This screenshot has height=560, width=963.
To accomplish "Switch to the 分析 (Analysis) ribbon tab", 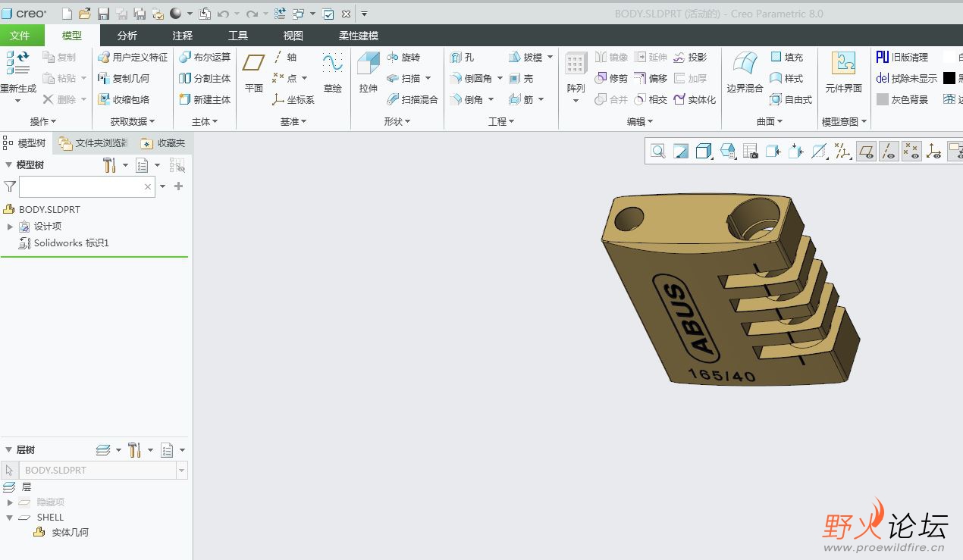I will pyautogui.click(x=127, y=36).
